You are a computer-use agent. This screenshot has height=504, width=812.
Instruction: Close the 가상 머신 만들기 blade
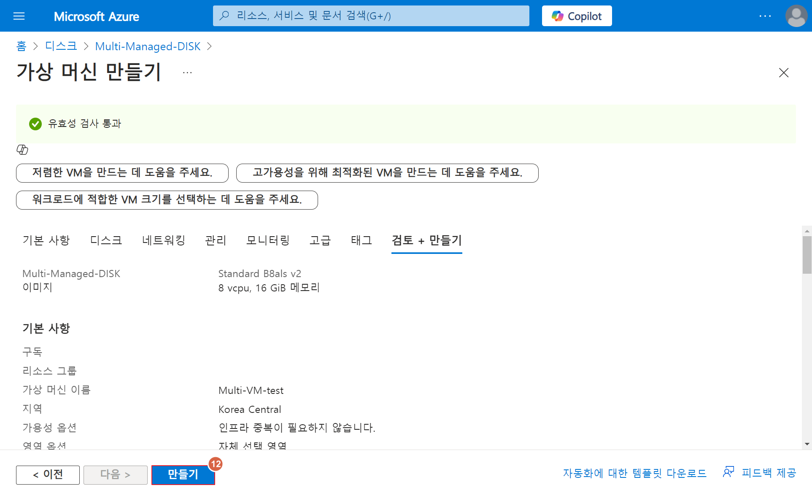pos(783,73)
